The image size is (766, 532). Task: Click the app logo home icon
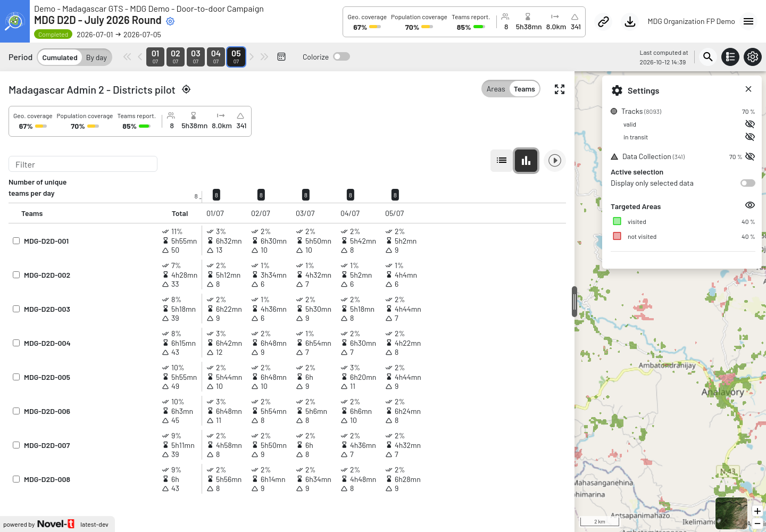15,21
